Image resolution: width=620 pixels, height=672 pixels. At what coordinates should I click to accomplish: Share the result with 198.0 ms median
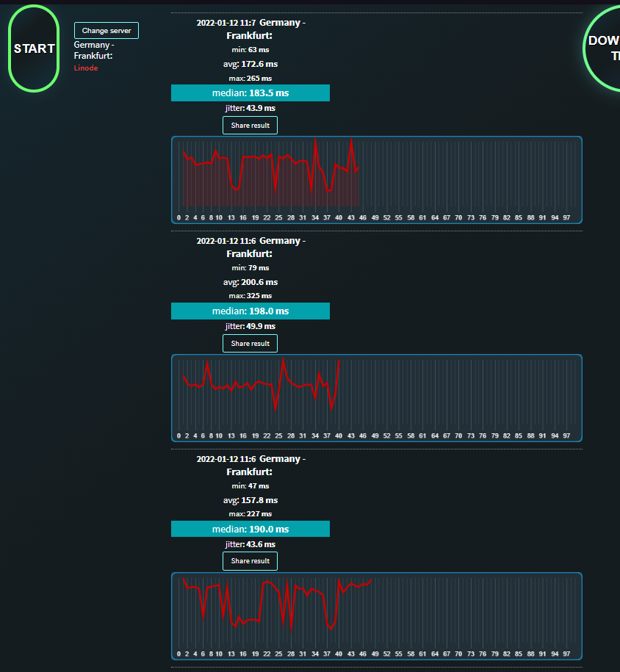250,343
